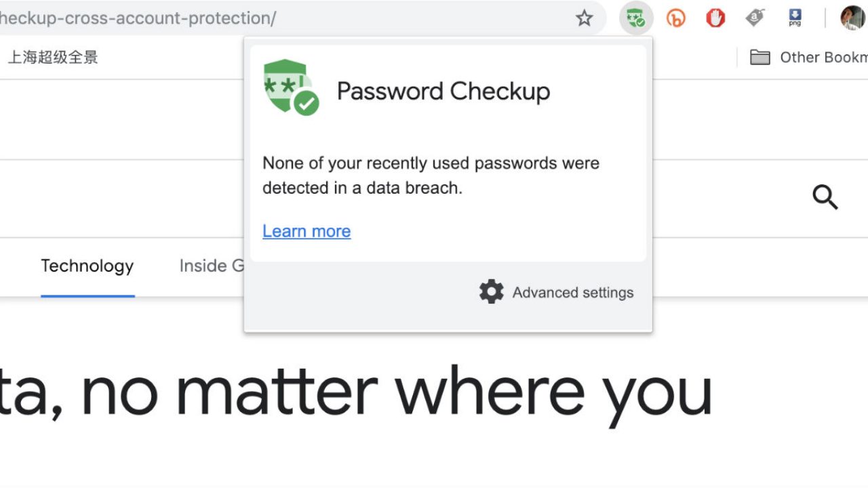This screenshot has height=488, width=868.
Task: Switch to the Inside Google tab
Action: click(212, 266)
